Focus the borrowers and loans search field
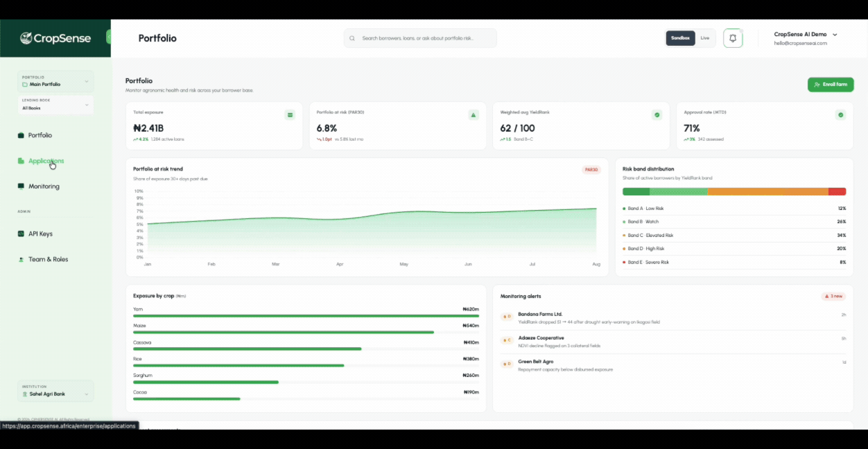This screenshot has height=449, width=868. click(x=420, y=38)
